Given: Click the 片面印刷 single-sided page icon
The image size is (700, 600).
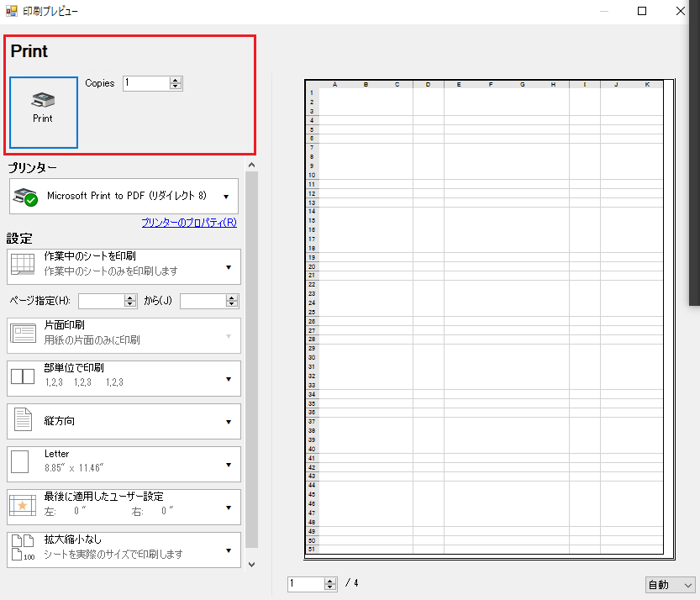Looking at the screenshot, I should [24, 334].
